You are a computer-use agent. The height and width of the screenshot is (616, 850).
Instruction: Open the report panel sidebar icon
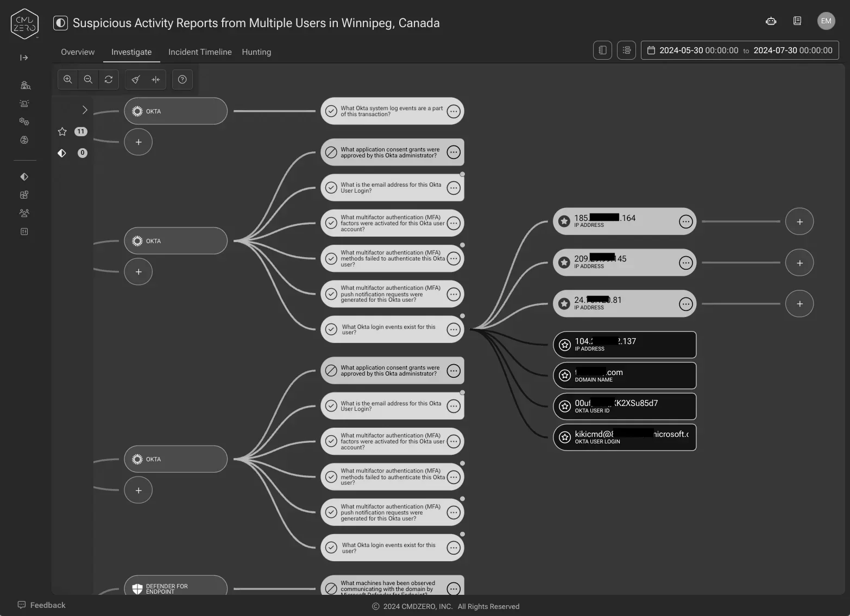click(24, 232)
